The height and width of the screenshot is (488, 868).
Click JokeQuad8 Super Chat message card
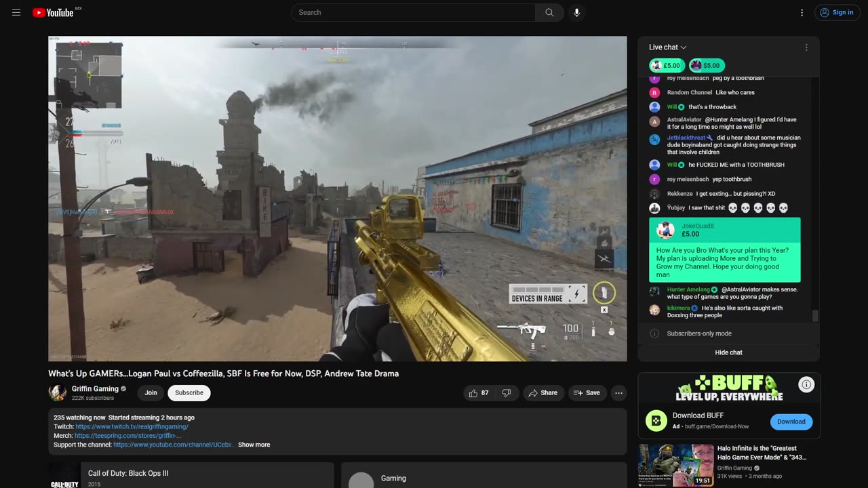point(724,249)
